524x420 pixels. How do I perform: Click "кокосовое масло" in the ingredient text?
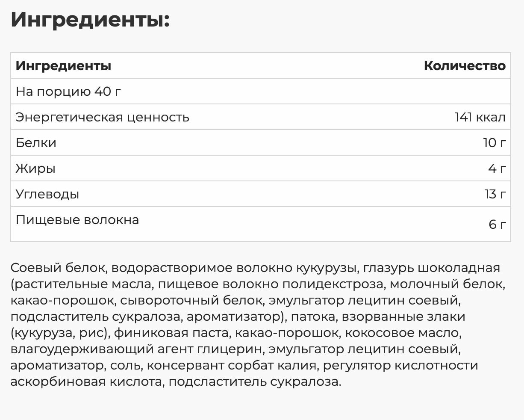point(402,333)
